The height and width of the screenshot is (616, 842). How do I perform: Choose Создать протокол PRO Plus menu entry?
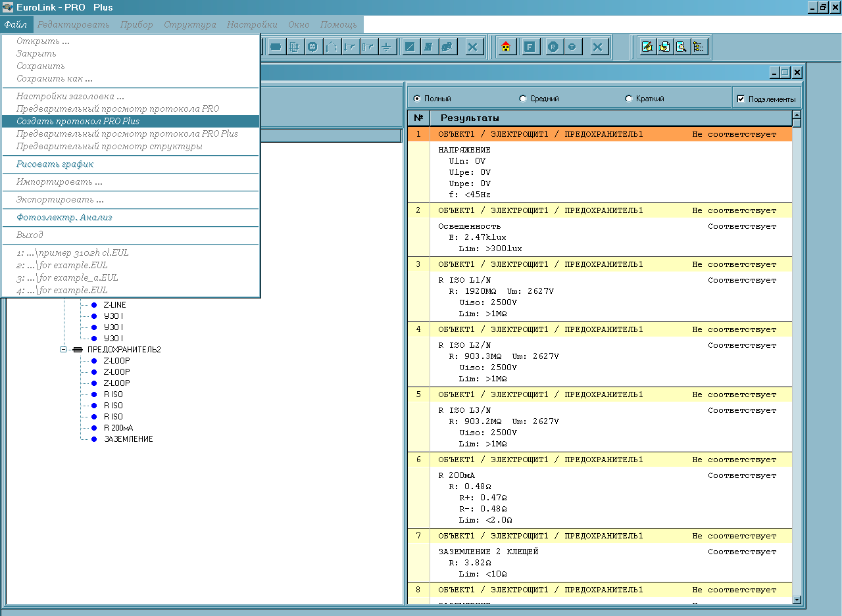tap(130, 121)
